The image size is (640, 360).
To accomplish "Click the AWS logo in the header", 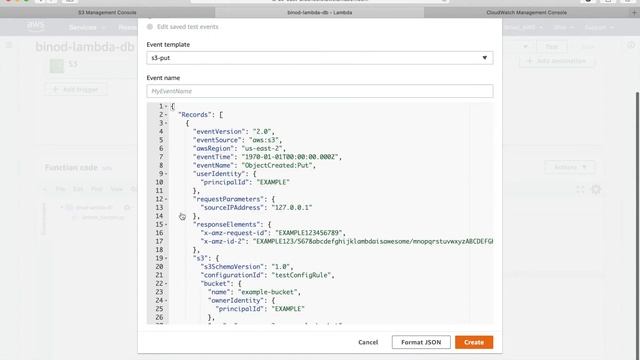I will 35,27.
